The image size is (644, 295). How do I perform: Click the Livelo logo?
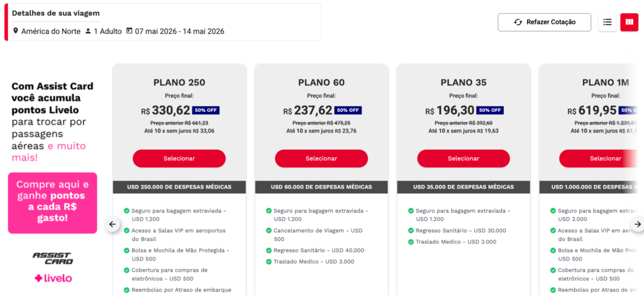click(x=53, y=278)
